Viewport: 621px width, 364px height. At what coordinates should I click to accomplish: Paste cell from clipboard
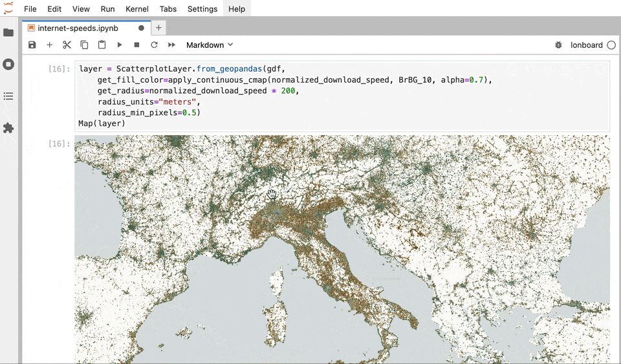point(102,45)
